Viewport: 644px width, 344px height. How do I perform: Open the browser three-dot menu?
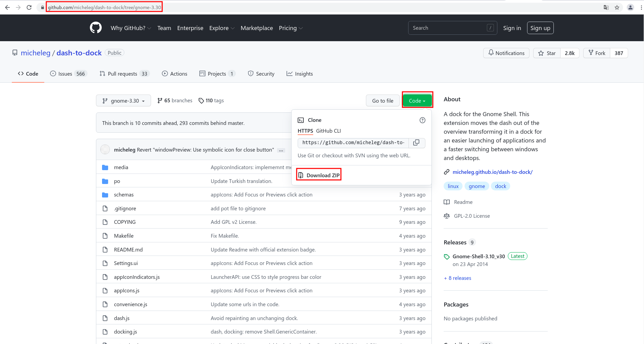point(641,7)
